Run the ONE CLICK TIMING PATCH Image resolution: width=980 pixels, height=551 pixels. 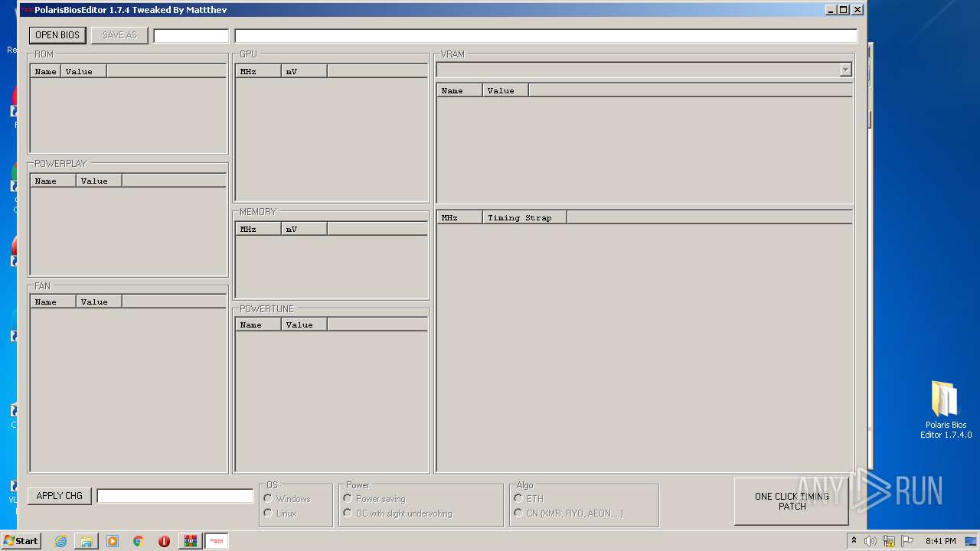pyautogui.click(x=792, y=501)
